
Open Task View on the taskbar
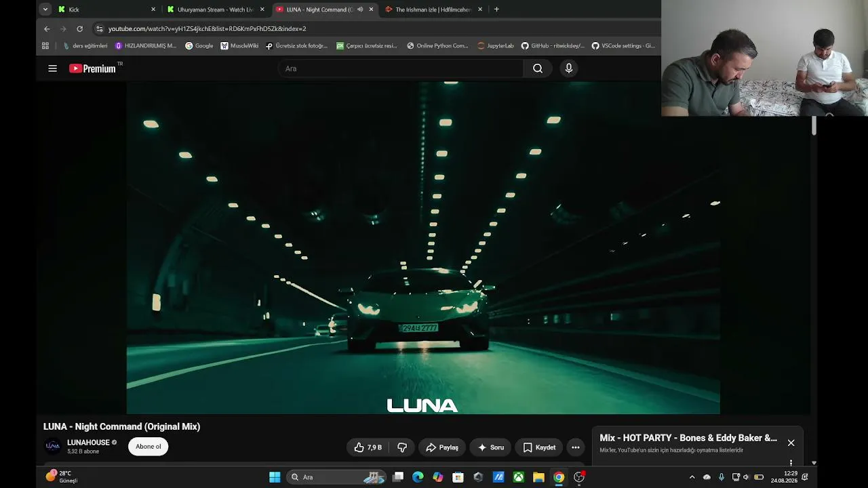tap(398, 477)
